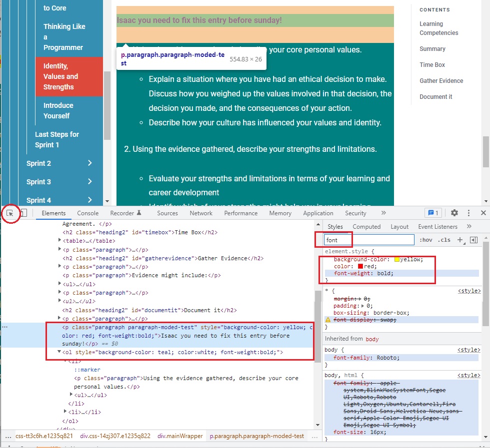Image resolution: width=490 pixels, height=448 pixels.
Task: Toggle the computed styles sidebar icon
Action: tap(474, 240)
